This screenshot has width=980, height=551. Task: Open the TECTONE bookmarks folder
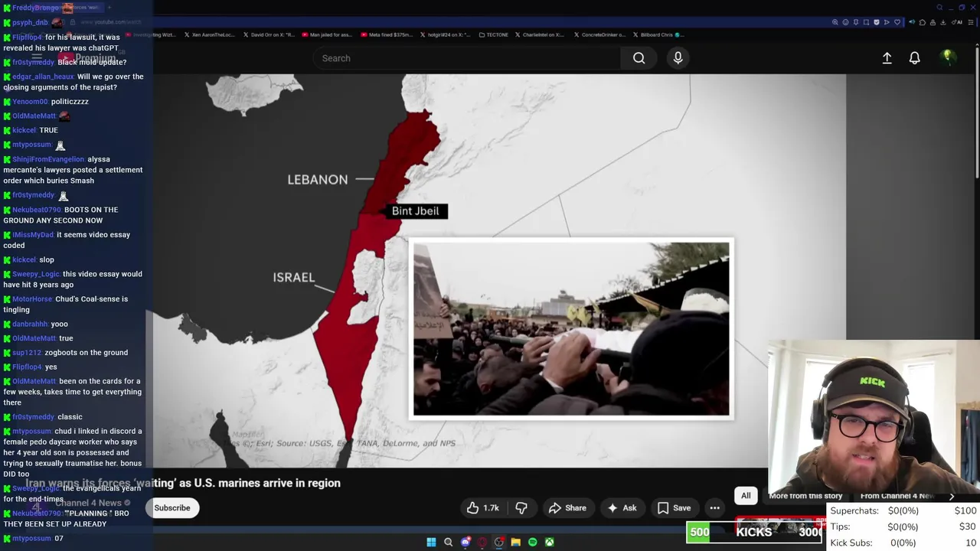coord(493,34)
